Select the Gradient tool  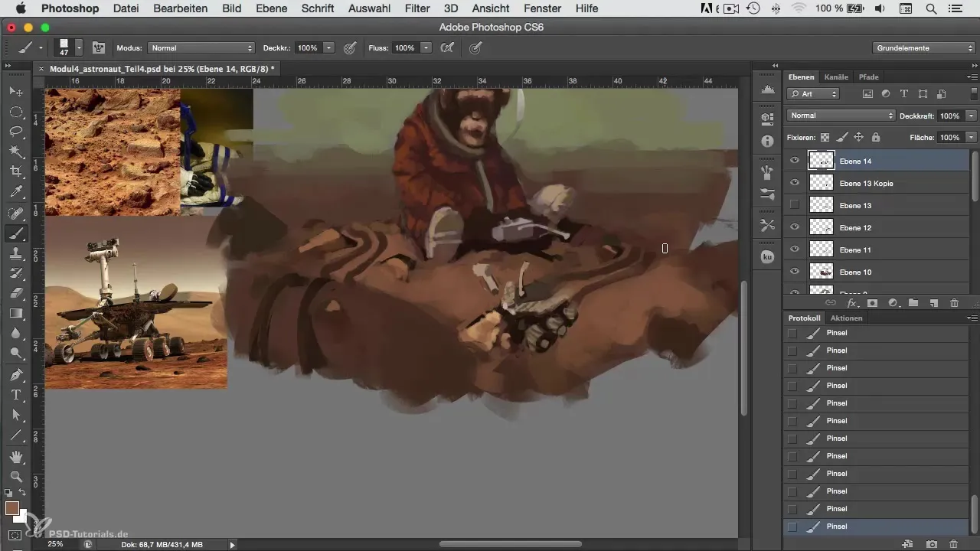click(x=16, y=313)
